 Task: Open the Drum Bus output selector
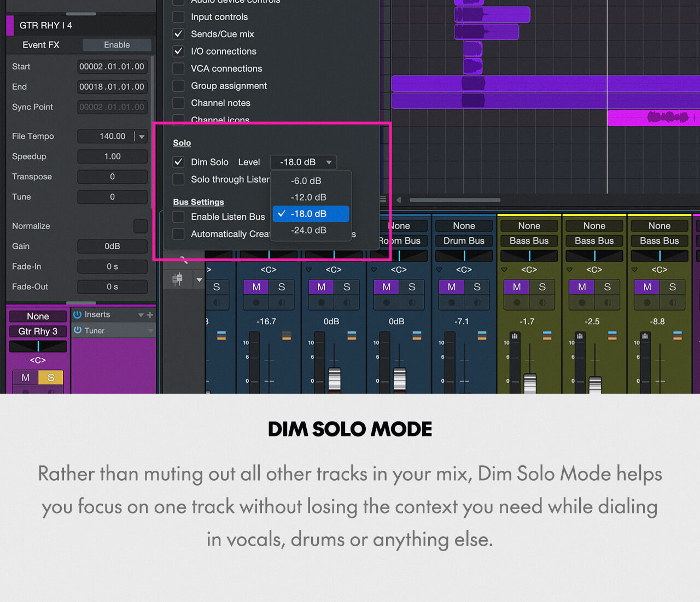pos(464,241)
